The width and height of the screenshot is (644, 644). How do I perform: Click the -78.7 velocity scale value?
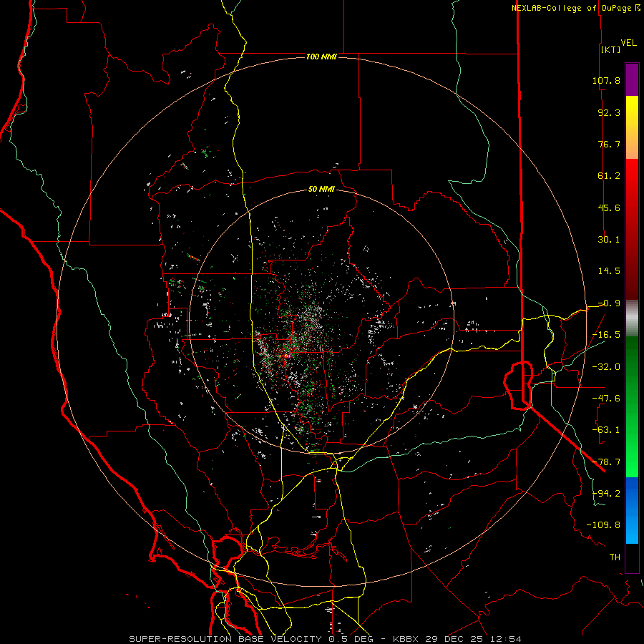(x=606, y=462)
